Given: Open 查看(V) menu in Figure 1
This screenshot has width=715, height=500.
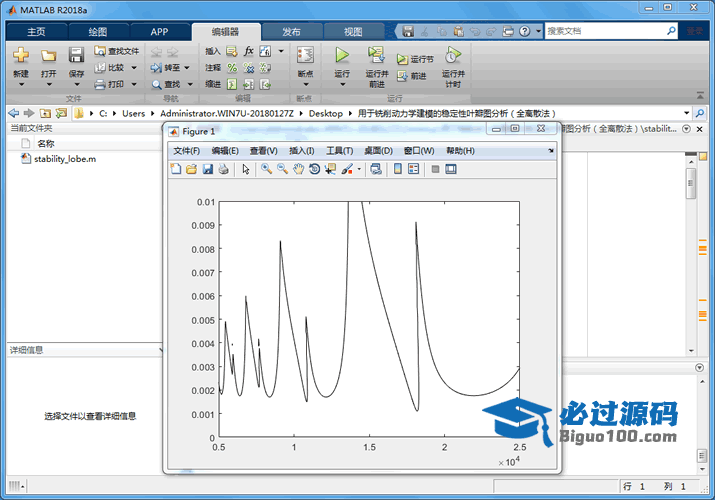Looking at the screenshot, I should pyautogui.click(x=263, y=151).
